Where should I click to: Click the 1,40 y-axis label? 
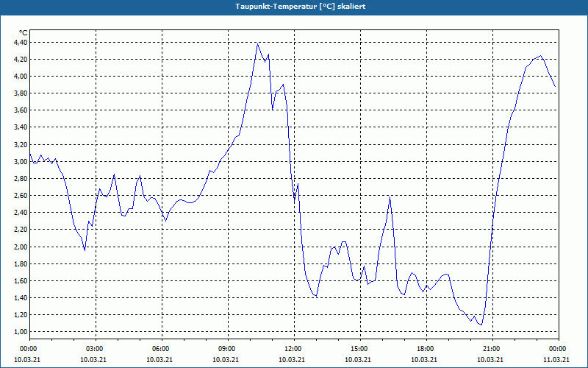pyautogui.click(x=21, y=298)
